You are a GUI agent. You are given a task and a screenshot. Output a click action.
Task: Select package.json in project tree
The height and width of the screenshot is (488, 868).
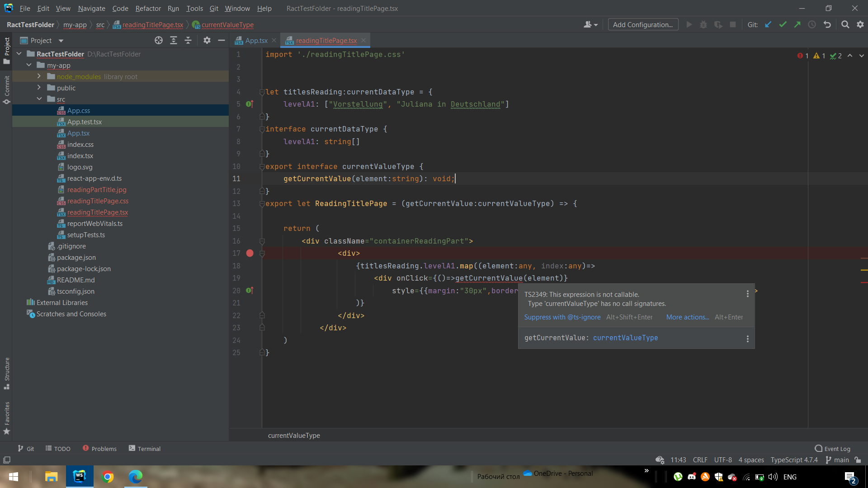click(76, 257)
